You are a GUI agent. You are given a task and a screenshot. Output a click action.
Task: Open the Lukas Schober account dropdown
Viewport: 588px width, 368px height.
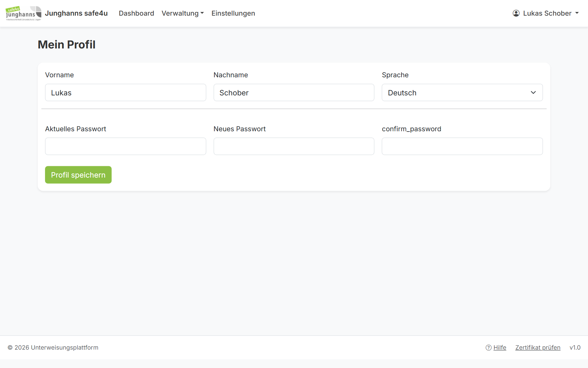pos(546,13)
